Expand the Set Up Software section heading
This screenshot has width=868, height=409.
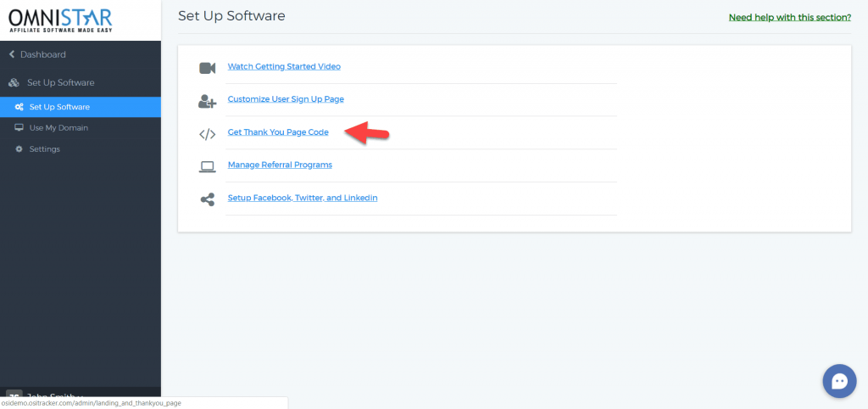click(x=61, y=82)
